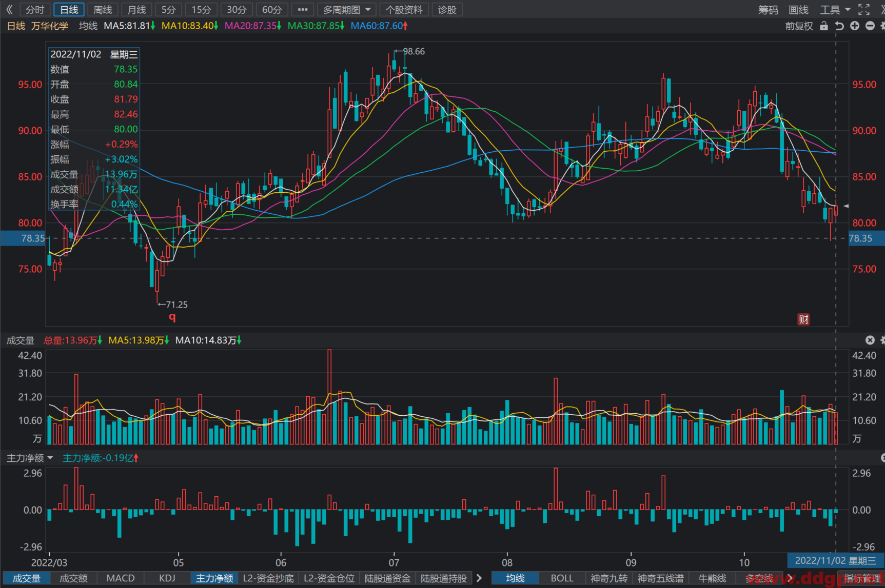
Task: Open more periods via the ellipsis button
Action: (303, 10)
